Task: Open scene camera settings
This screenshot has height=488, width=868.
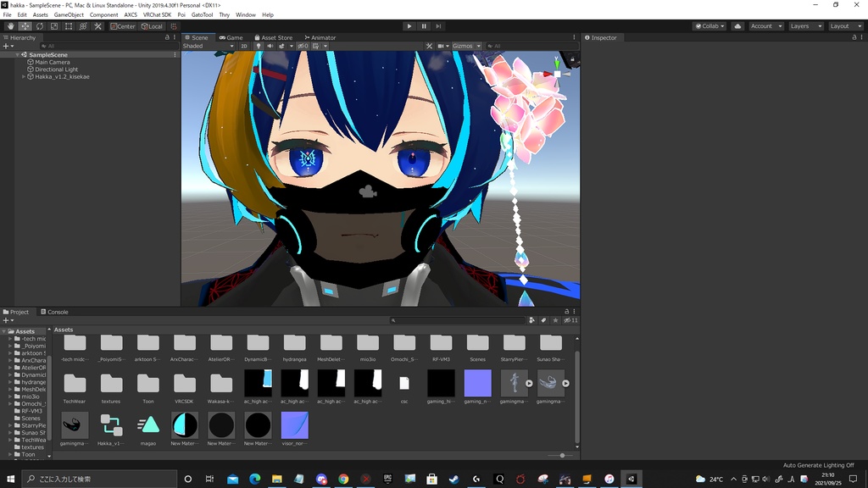Action: 441,46
